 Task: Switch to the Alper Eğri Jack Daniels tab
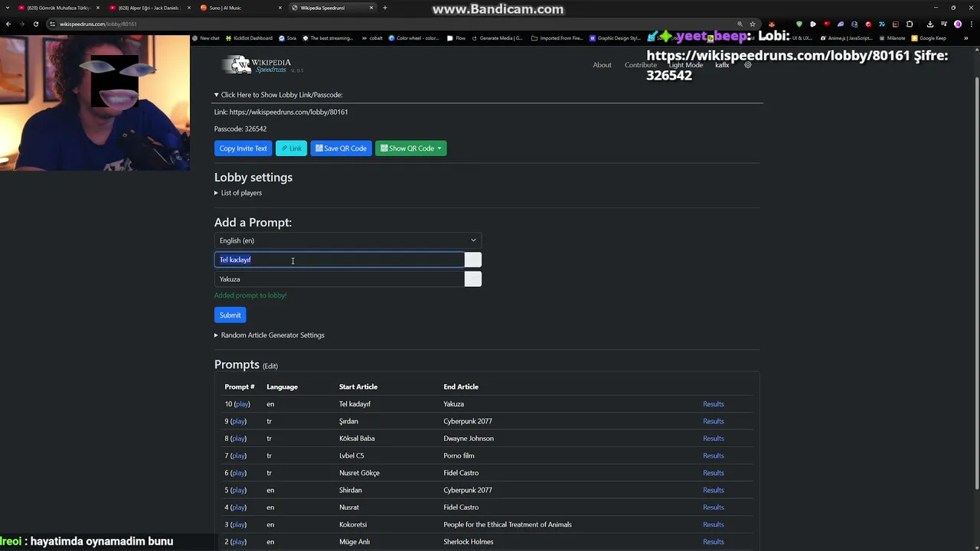(x=149, y=8)
